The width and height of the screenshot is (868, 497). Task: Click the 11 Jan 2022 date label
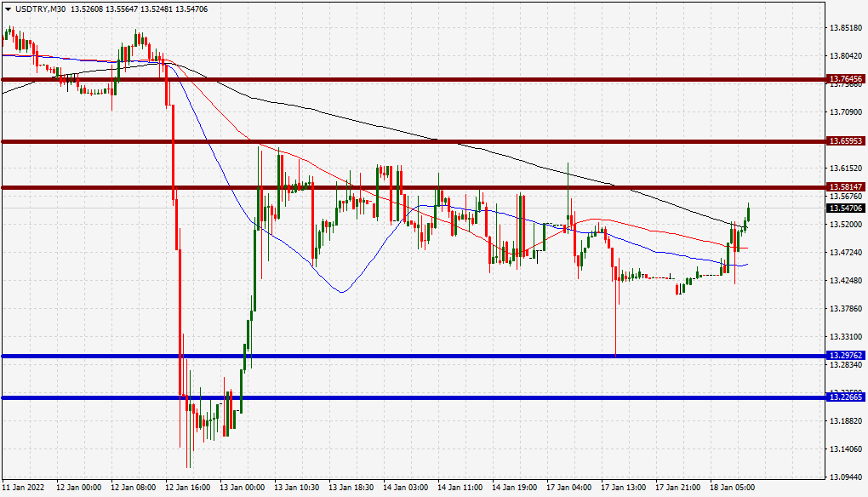pyautogui.click(x=23, y=488)
